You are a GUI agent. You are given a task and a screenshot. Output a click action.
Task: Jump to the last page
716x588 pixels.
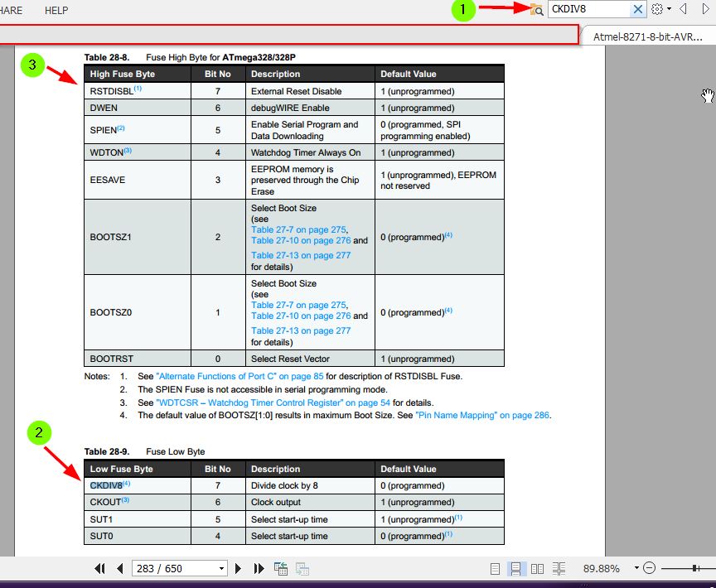pos(259,568)
